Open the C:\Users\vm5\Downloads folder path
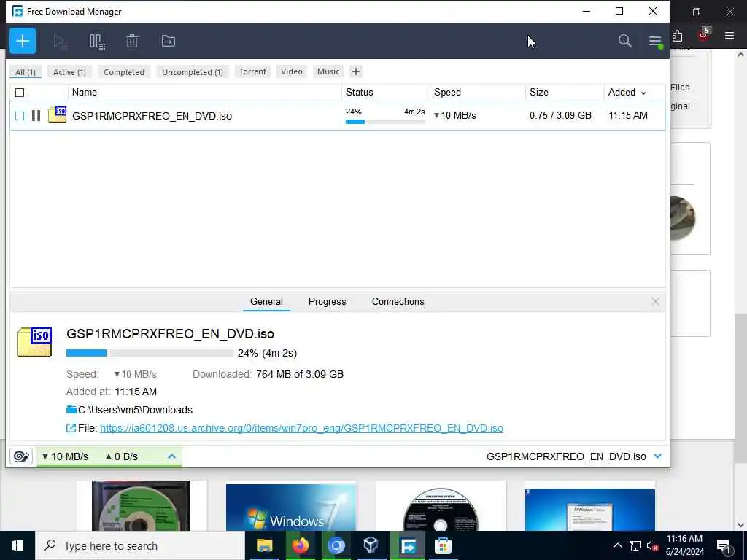This screenshot has height=560, width=747. coord(135,410)
